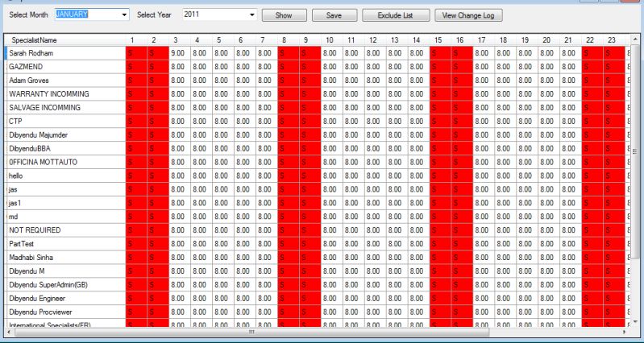
Task: Open the Select Year dropdown arrow
Action: pyautogui.click(x=252, y=15)
